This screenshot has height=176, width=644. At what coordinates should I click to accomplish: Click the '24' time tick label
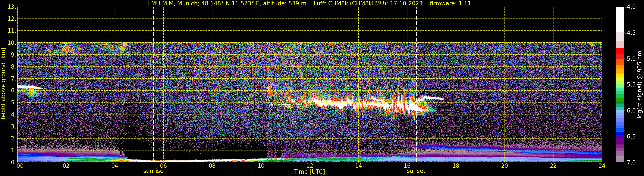click(602, 166)
